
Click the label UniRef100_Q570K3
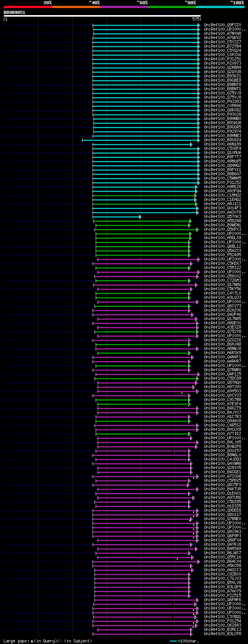tap(222, 216)
